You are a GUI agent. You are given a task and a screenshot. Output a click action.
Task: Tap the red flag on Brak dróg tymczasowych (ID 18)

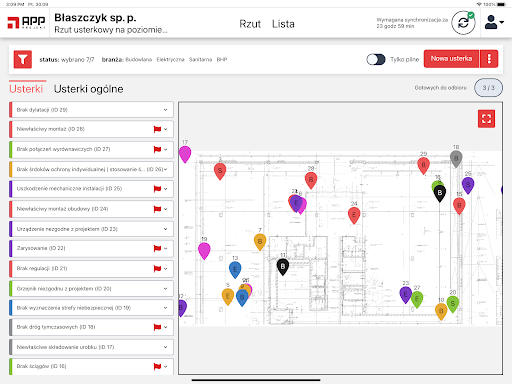(x=157, y=327)
